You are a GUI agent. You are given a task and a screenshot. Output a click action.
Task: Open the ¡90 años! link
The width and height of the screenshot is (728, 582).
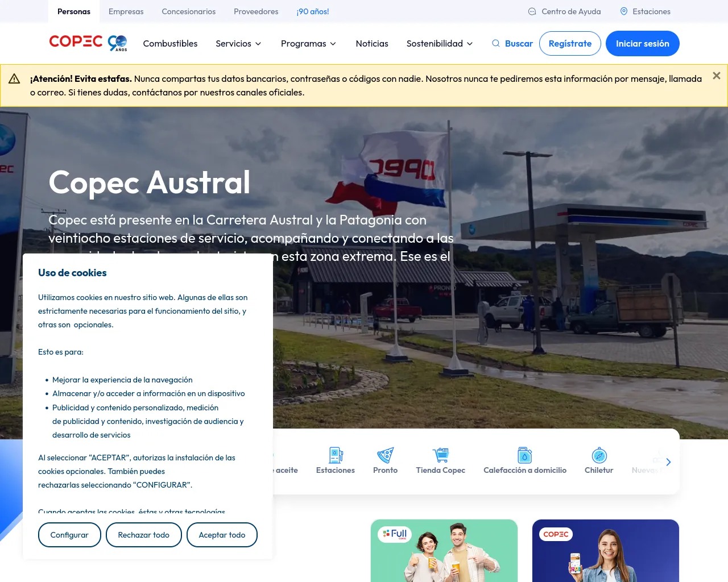pos(313,11)
